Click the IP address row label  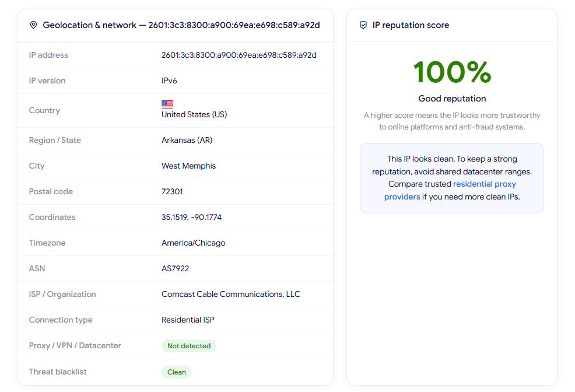pos(48,55)
